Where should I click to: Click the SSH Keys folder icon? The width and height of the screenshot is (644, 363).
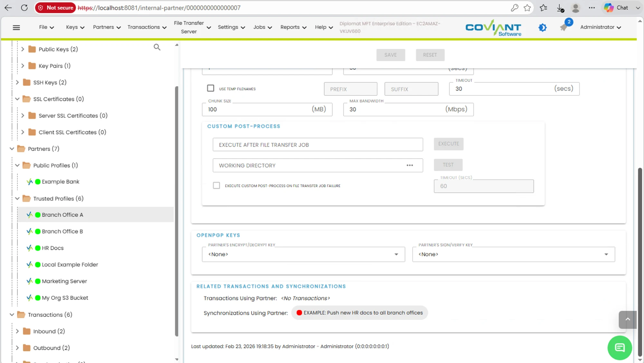point(27,82)
